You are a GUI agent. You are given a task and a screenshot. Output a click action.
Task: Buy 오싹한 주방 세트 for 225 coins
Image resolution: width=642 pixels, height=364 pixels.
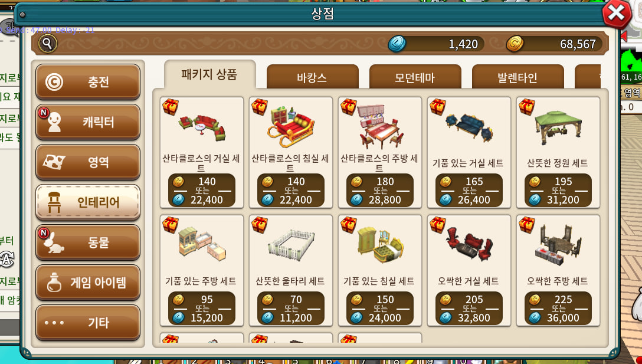558,309
